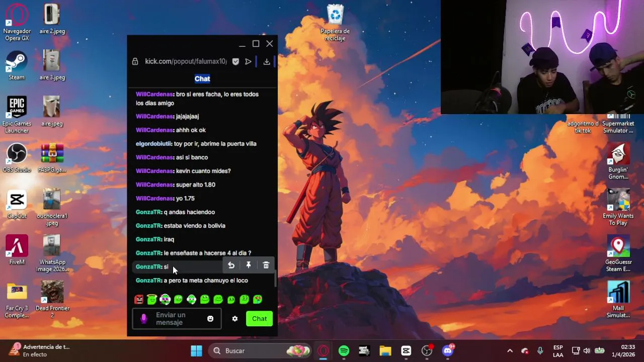Select the FA3PG WinRAR archive icon

[x=52, y=158]
